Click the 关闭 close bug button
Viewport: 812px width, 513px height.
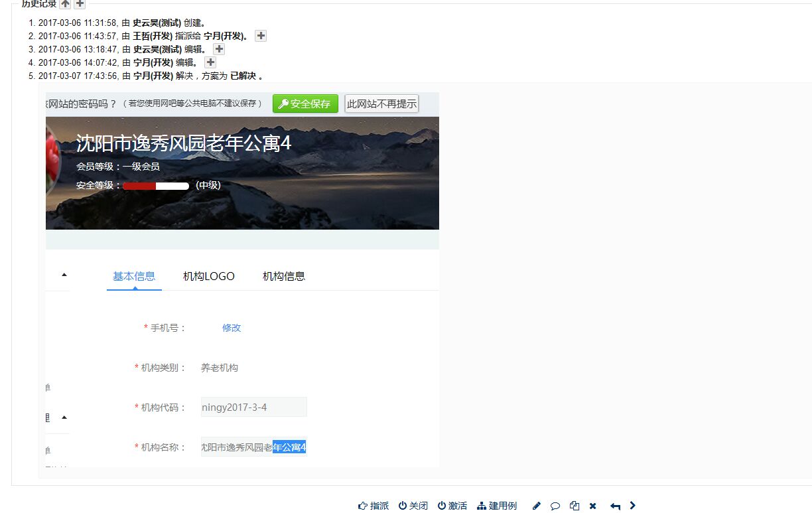coord(413,506)
